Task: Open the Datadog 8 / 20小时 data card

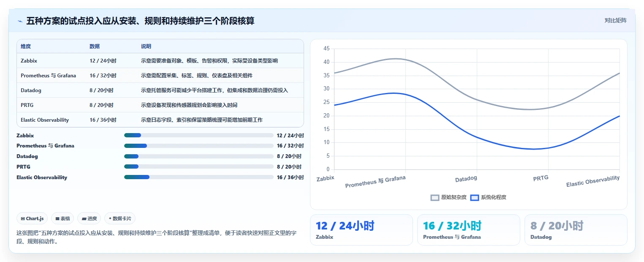Action: (x=576, y=230)
